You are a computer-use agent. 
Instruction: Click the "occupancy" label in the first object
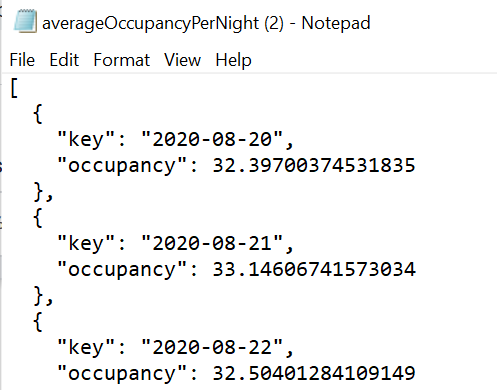click(x=122, y=166)
